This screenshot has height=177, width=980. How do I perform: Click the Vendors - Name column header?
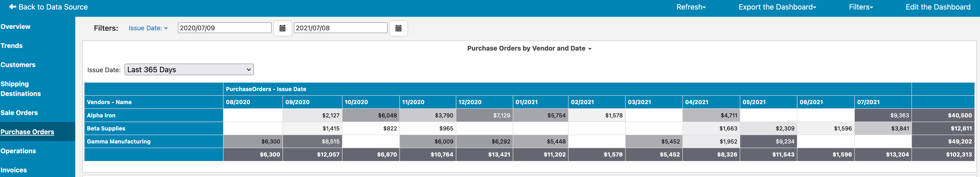[x=154, y=102]
